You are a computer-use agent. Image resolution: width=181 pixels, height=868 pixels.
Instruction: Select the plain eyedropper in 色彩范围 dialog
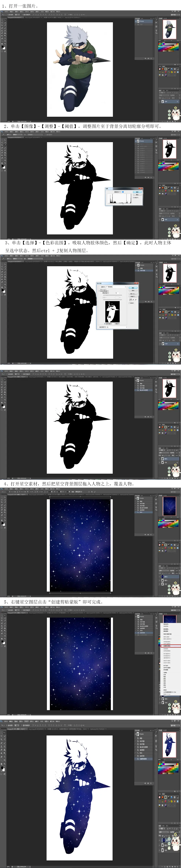[131, 300]
